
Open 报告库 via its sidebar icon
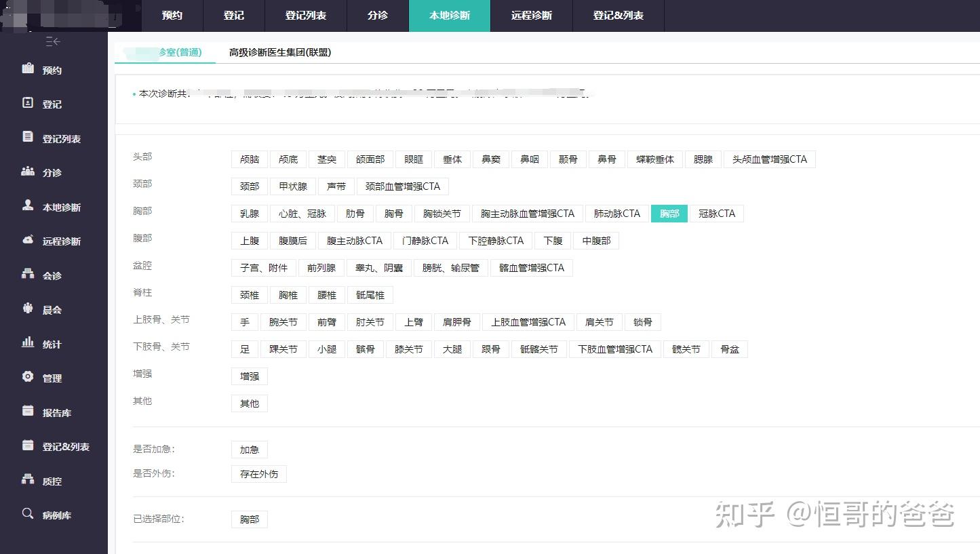[x=28, y=411]
